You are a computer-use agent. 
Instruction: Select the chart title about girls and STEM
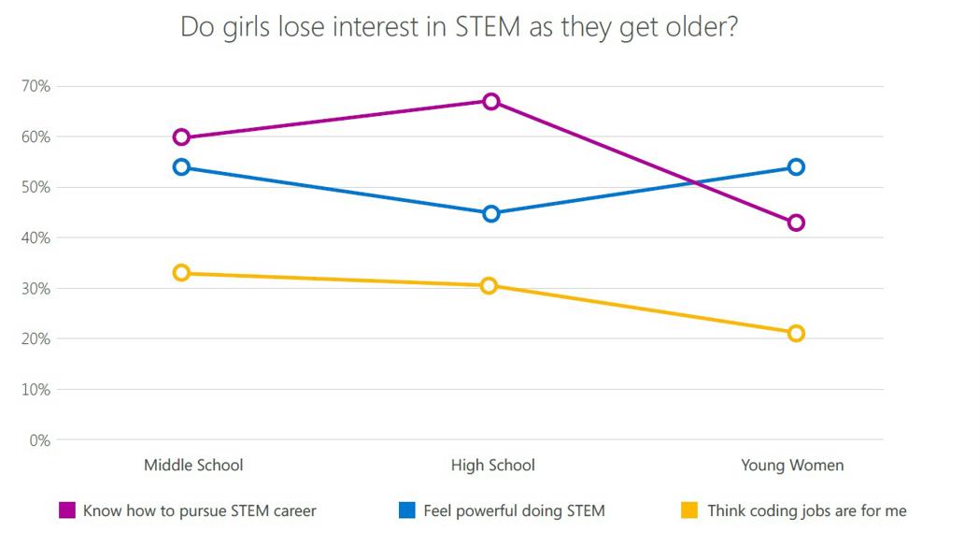pyautogui.click(x=460, y=26)
